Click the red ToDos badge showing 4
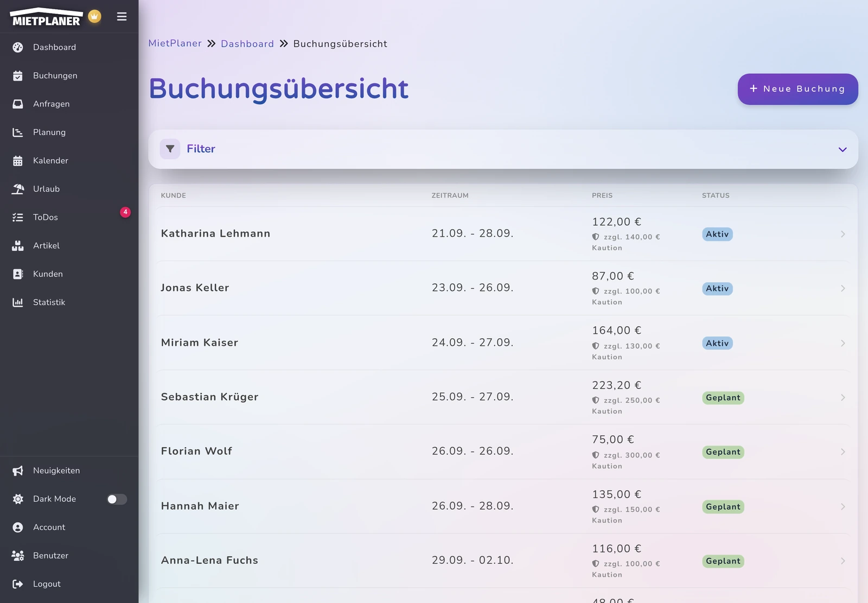This screenshot has height=603, width=868. coord(125,212)
